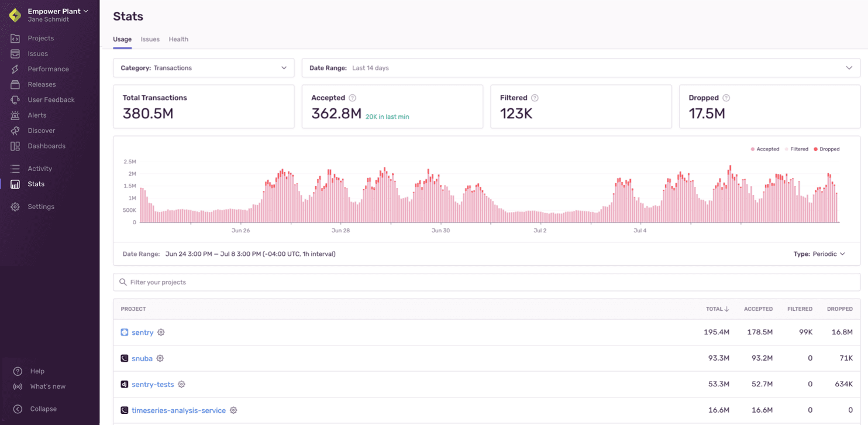The height and width of the screenshot is (425, 868).
Task: Click the Help question mark icon
Action: [18, 371]
